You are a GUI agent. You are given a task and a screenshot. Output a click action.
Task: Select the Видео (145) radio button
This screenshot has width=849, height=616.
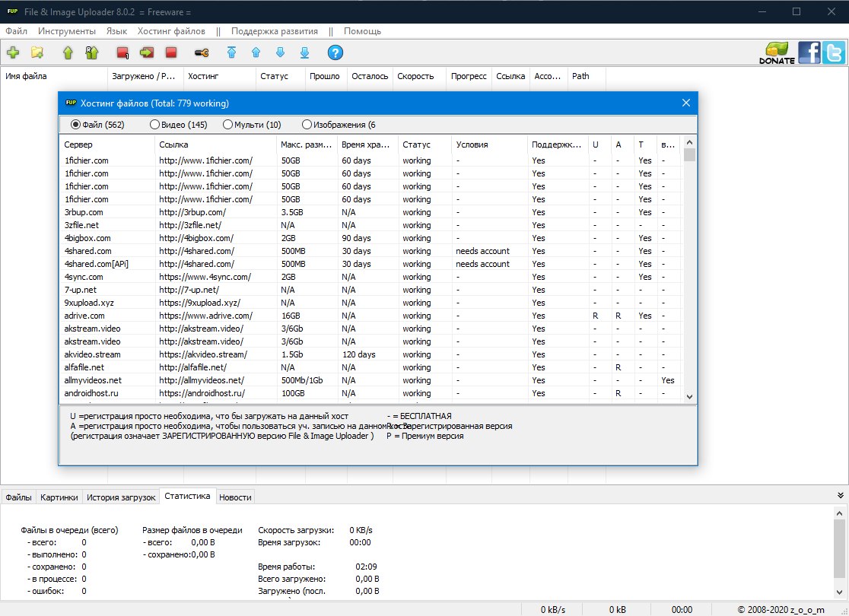(179, 125)
